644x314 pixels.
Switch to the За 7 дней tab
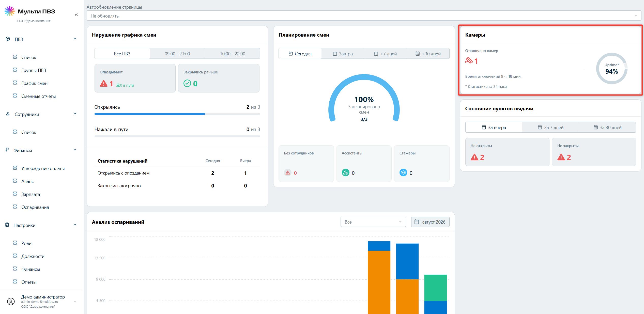pyautogui.click(x=551, y=127)
